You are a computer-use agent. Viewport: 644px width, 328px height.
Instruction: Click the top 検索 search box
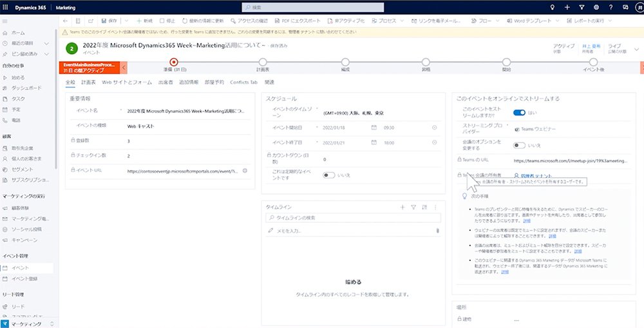tap(313, 7)
